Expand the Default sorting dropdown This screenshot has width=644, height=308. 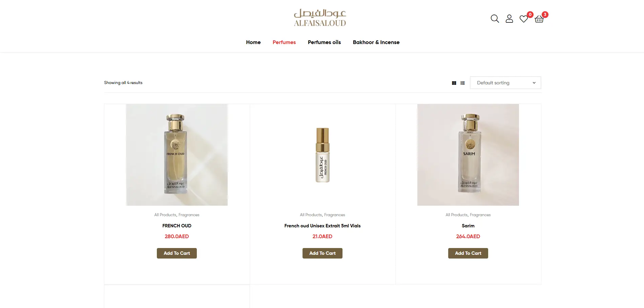coord(505,83)
